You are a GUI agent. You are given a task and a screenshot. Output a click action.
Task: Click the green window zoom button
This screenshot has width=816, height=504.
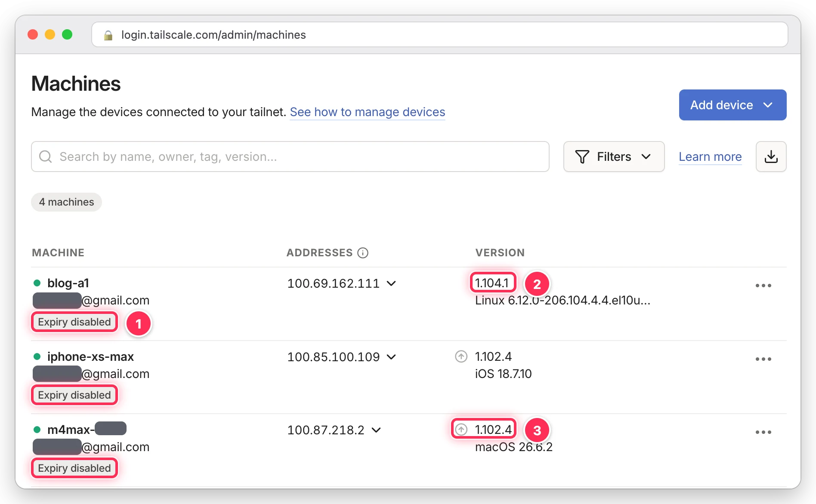pyautogui.click(x=67, y=34)
